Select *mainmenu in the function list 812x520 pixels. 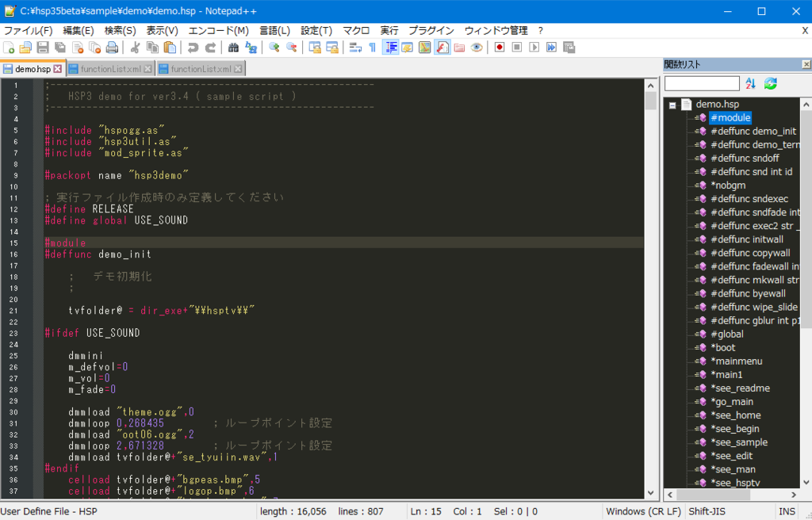[736, 361]
